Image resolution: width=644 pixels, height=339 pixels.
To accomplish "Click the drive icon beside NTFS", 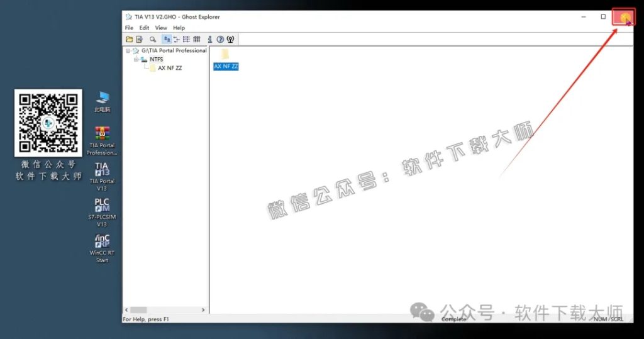I will [144, 60].
